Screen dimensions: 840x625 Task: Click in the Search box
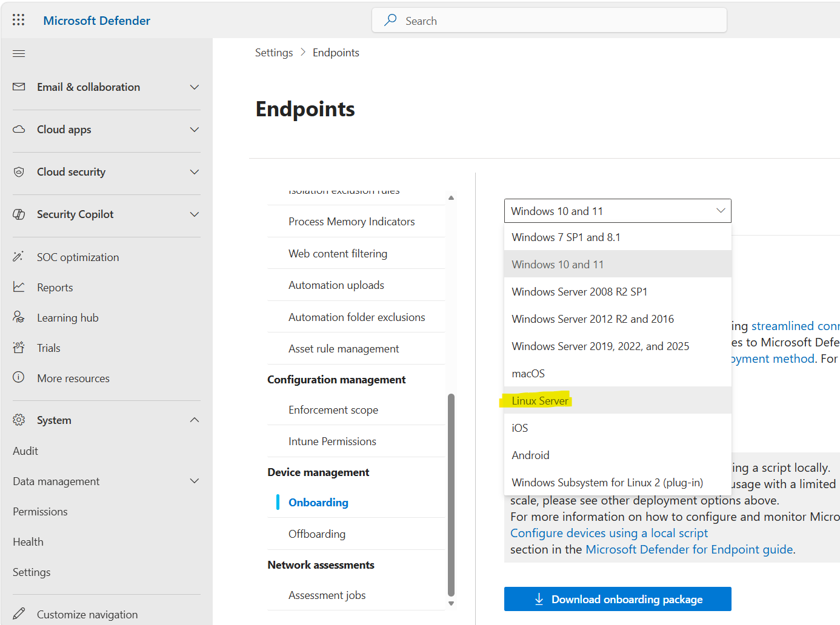[549, 20]
